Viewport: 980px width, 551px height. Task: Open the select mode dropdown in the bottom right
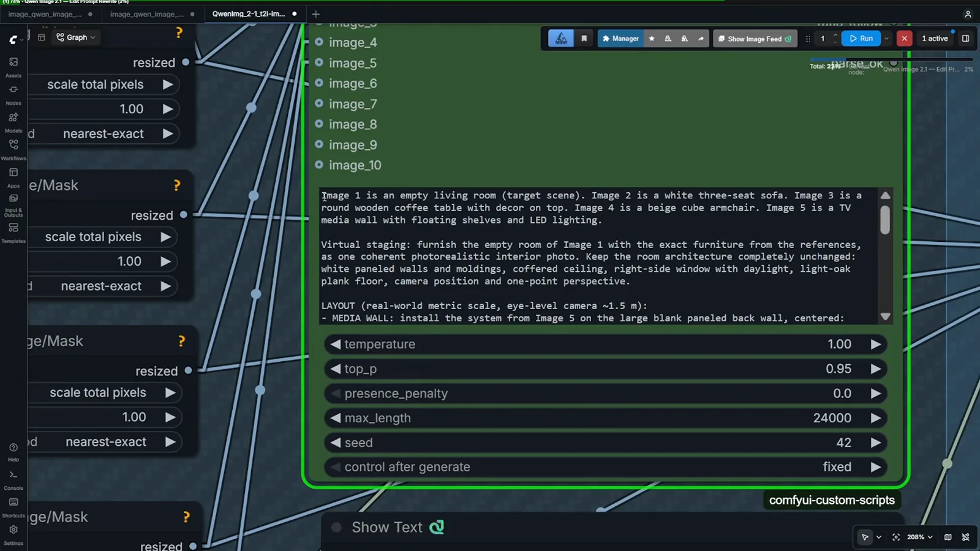(879, 537)
